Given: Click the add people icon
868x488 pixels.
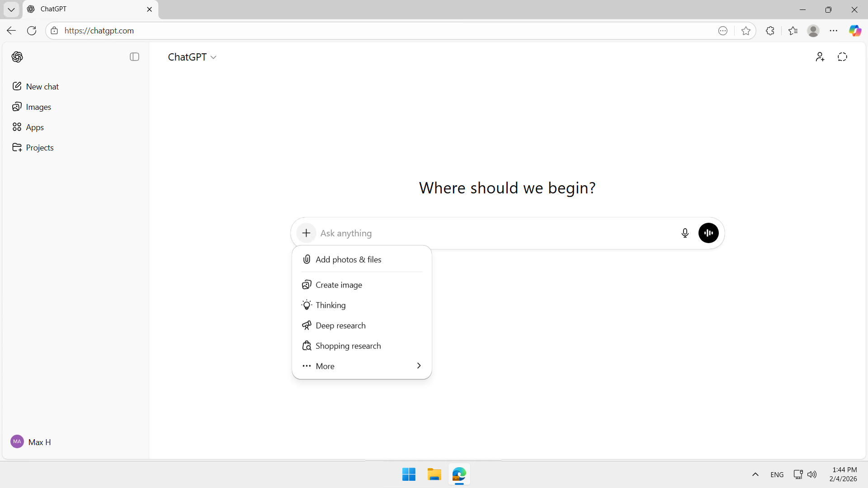Looking at the screenshot, I should tap(820, 57).
